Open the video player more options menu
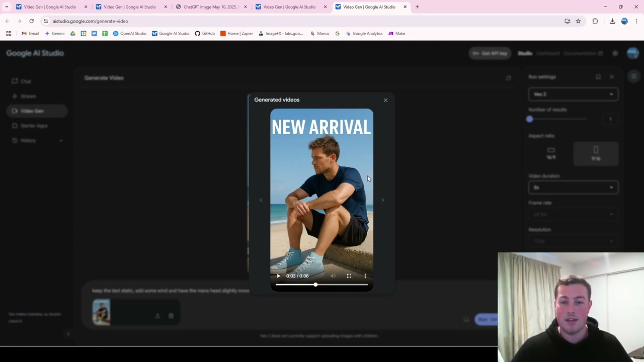 coord(365,276)
